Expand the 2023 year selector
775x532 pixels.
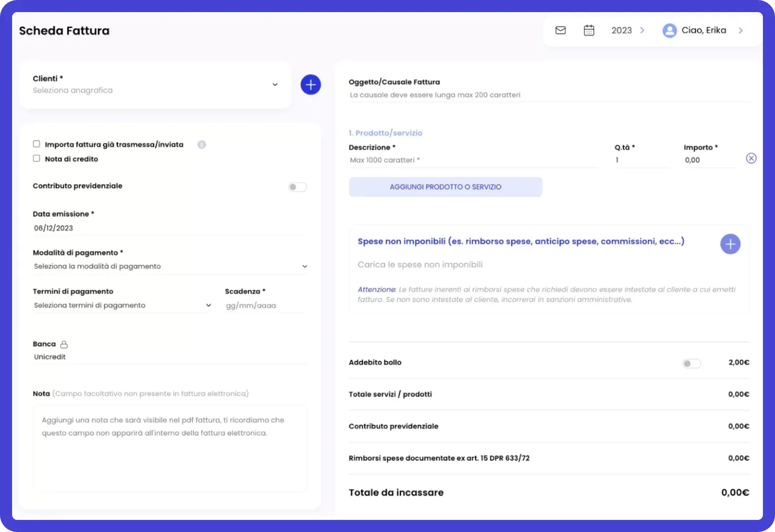[628, 30]
